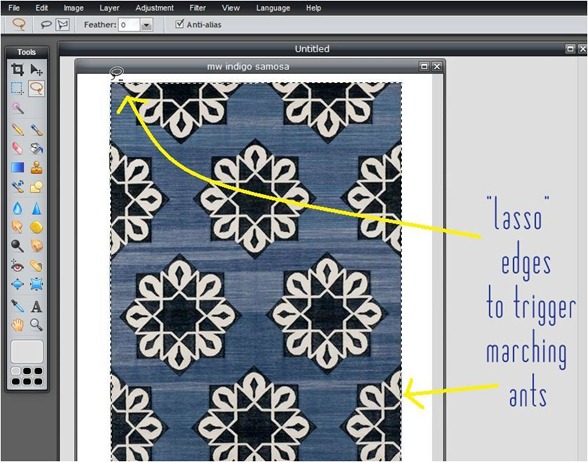Select the Sponge tool
Image resolution: width=588 pixels, height=462 pixels.
[x=36, y=227]
